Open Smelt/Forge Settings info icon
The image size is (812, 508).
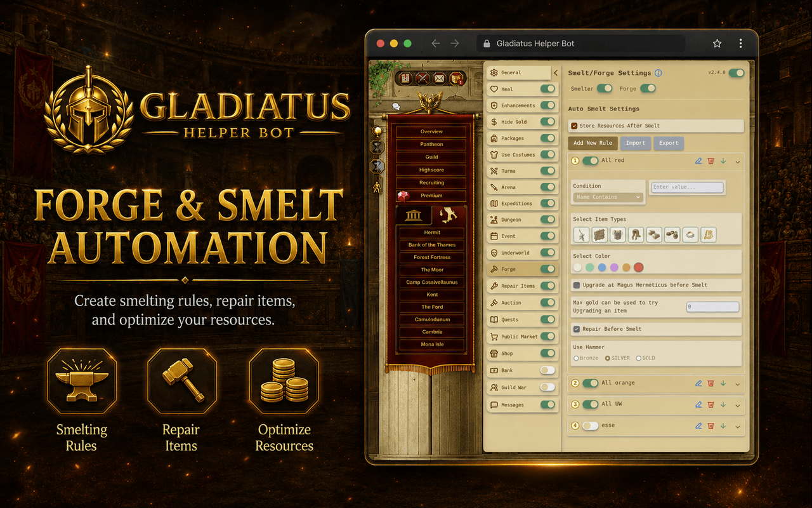(x=658, y=73)
